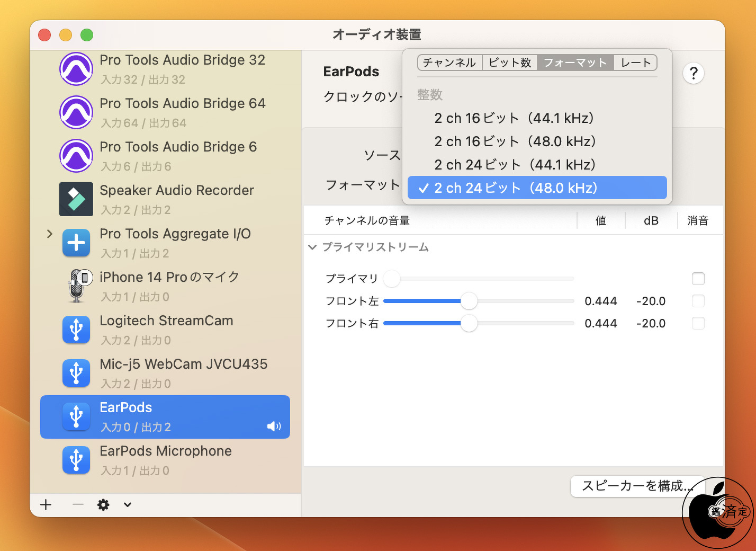The height and width of the screenshot is (551, 756).
Task: Mute the フロント右 channel checkbox
Action: [698, 323]
